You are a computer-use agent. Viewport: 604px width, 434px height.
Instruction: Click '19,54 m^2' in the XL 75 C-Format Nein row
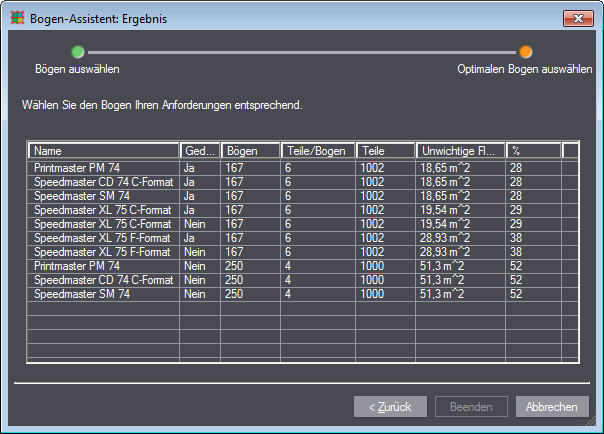pyautogui.click(x=445, y=224)
